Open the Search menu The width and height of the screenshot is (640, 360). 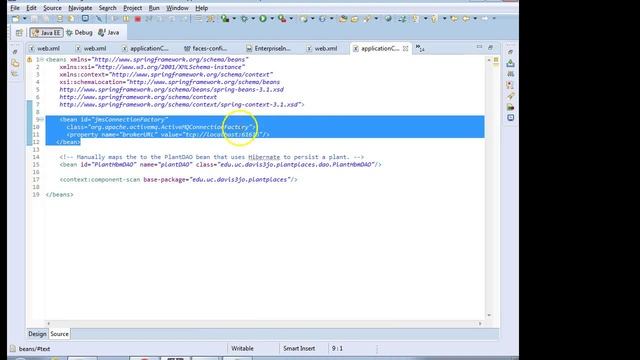[107, 8]
